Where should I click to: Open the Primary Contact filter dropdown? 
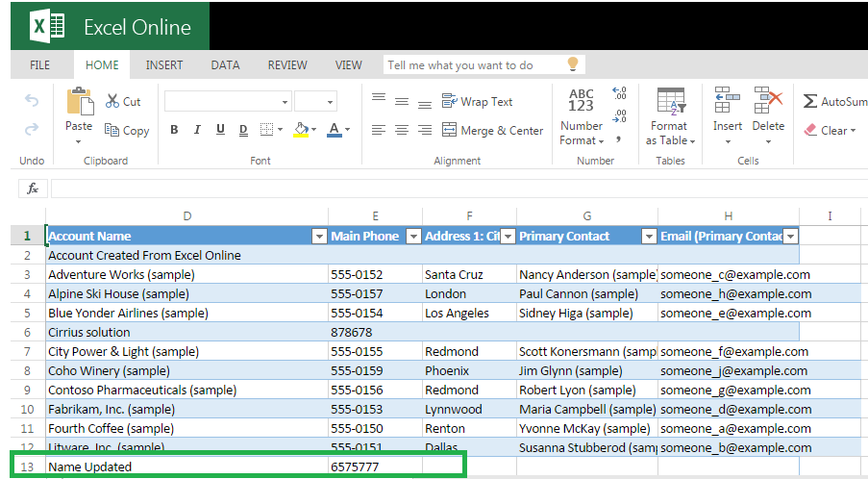(649, 237)
